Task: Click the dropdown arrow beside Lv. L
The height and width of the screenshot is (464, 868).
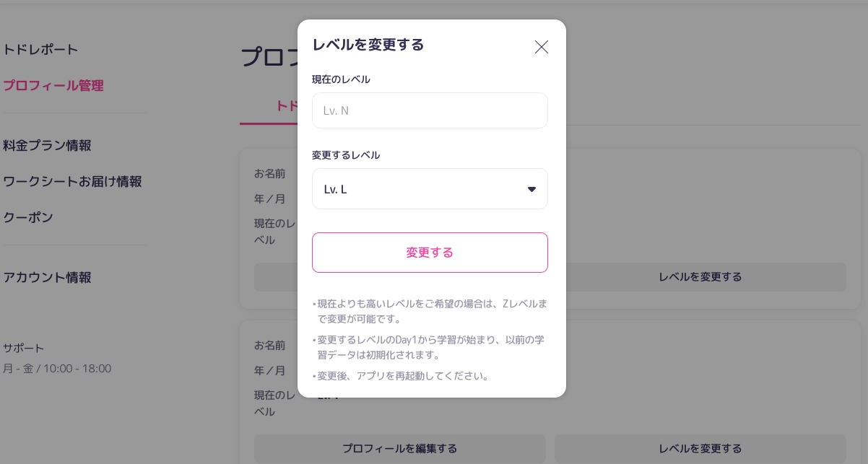Action: pyautogui.click(x=531, y=189)
